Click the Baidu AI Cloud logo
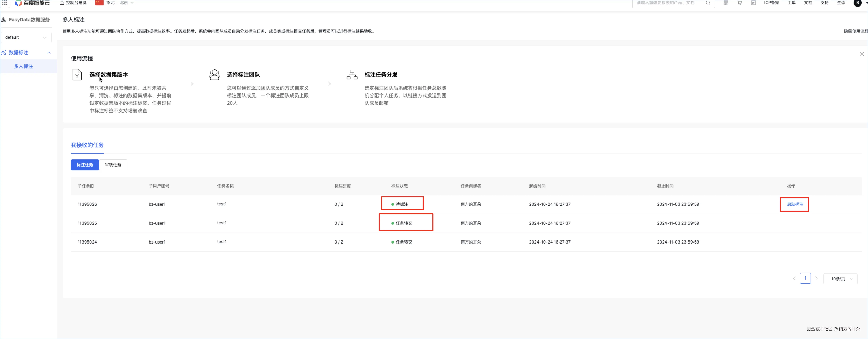 32,3
